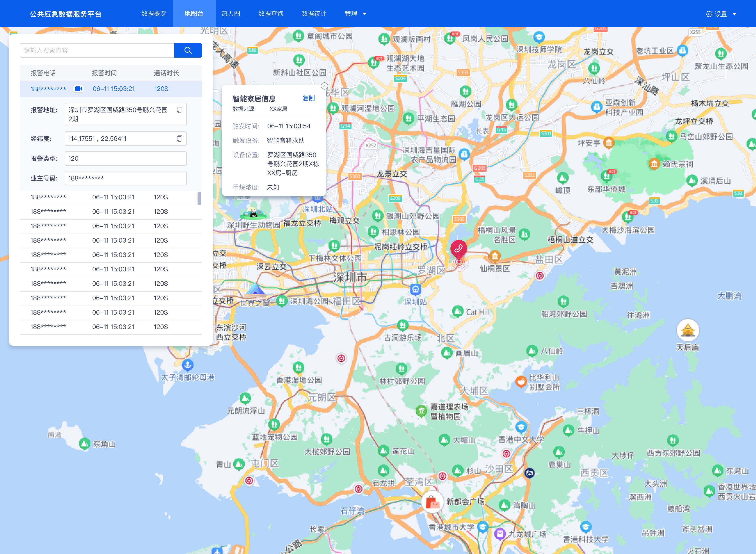Open the 数据查询 tab
756x554 pixels.
click(x=270, y=14)
